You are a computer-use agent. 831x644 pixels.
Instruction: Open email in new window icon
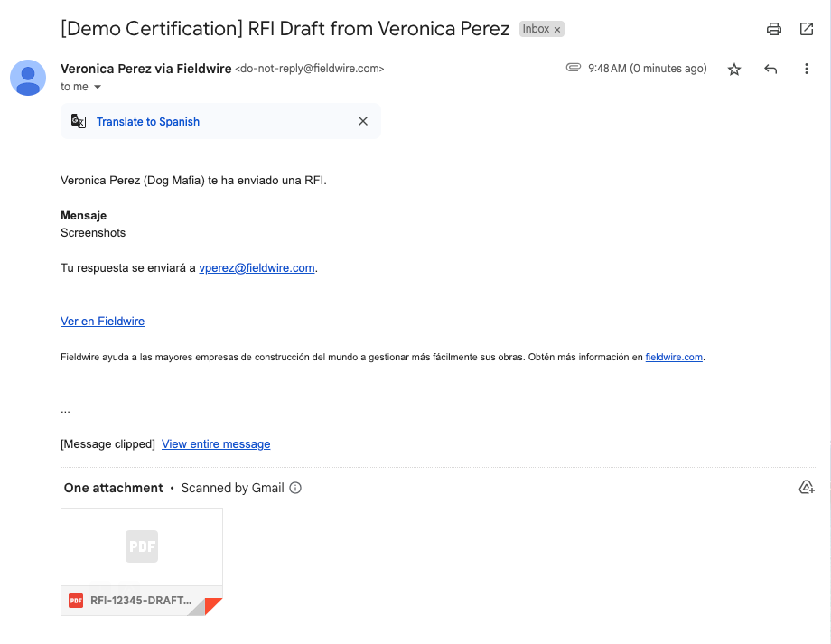[x=807, y=29]
